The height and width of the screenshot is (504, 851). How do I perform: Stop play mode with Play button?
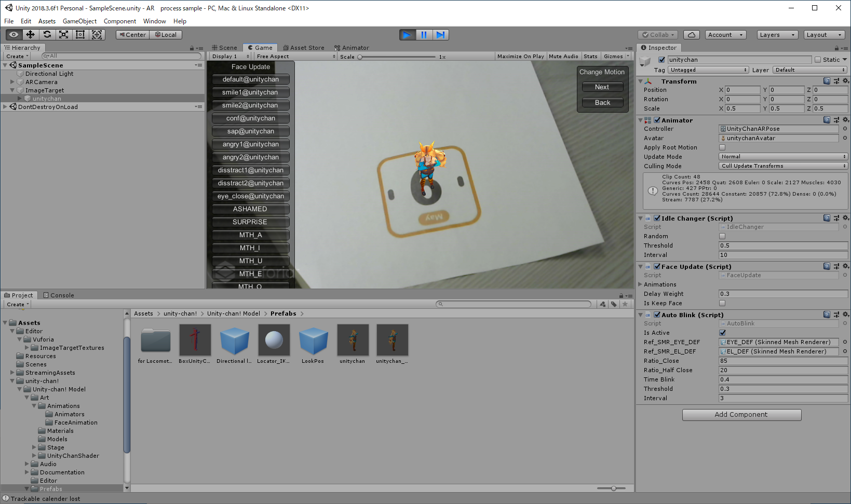point(408,35)
